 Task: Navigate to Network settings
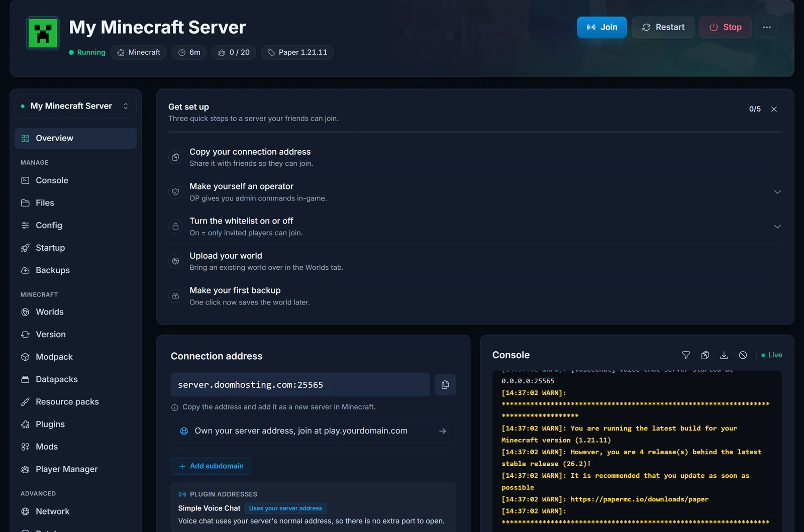[x=75, y=511]
